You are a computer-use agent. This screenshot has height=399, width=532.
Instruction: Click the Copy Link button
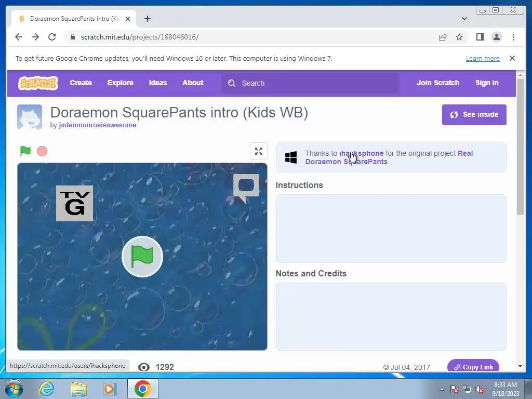tap(473, 366)
